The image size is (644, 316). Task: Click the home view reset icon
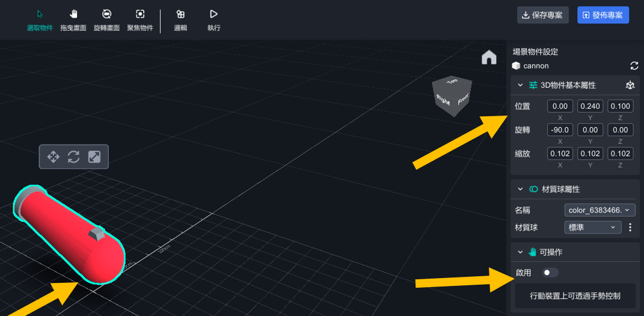pyautogui.click(x=489, y=57)
